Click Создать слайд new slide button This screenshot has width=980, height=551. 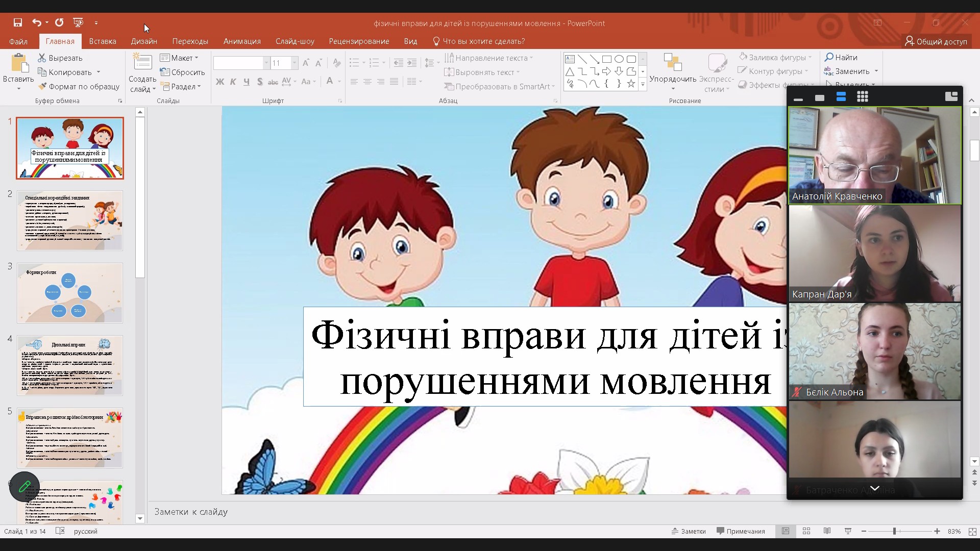pyautogui.click(x=142, y=73)
